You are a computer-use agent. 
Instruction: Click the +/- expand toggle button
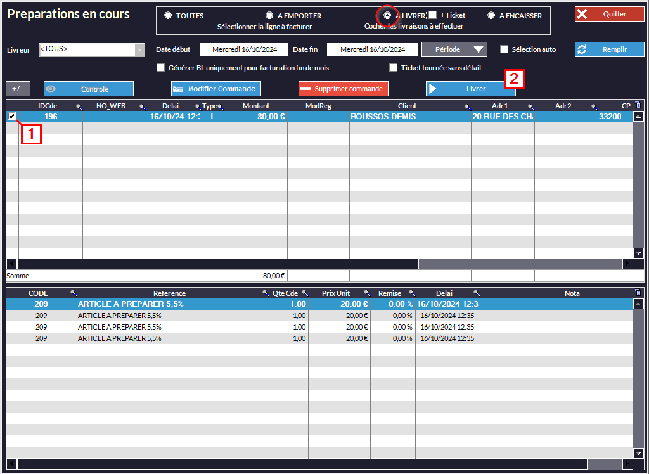(x=17, y=89)
